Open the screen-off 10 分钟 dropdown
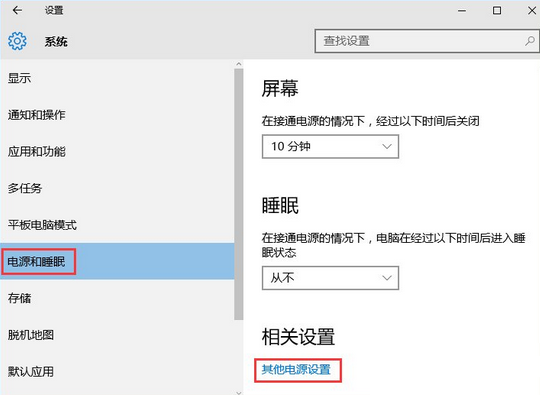The image size is (540, 395). (330, 146)
